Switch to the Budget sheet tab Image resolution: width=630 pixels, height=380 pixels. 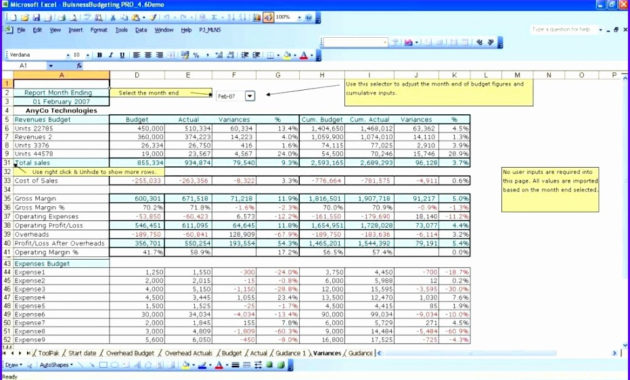pyautogui.click(x=232, y=353)
